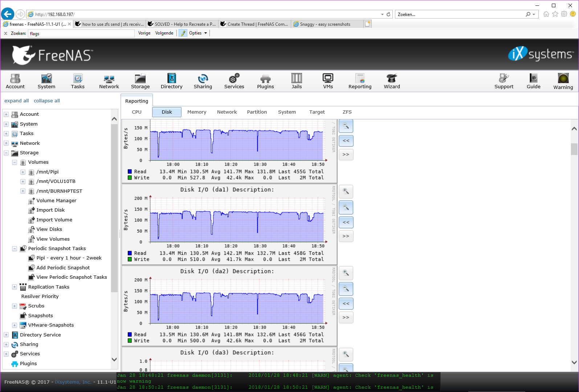Zoom out on the da2 disk graph
The width and height of the screenshot is (579, 392).
pos(346,289)
